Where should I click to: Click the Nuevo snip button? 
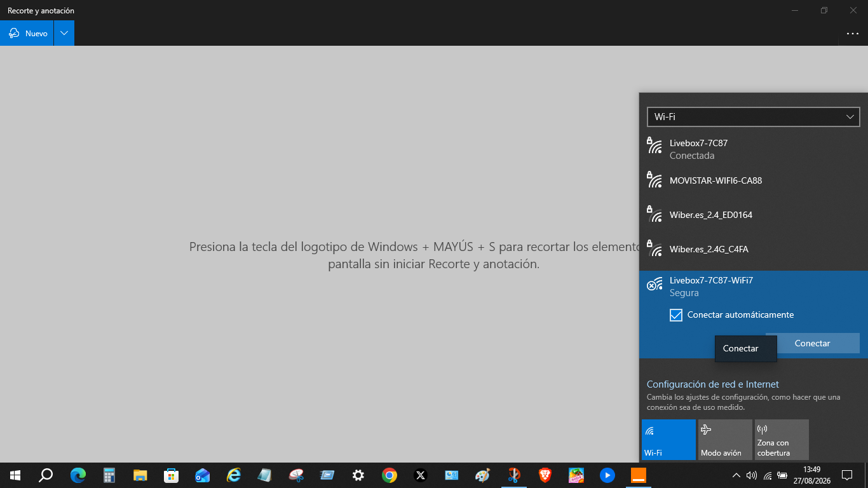pyautogui.click(x=27, y=33)
